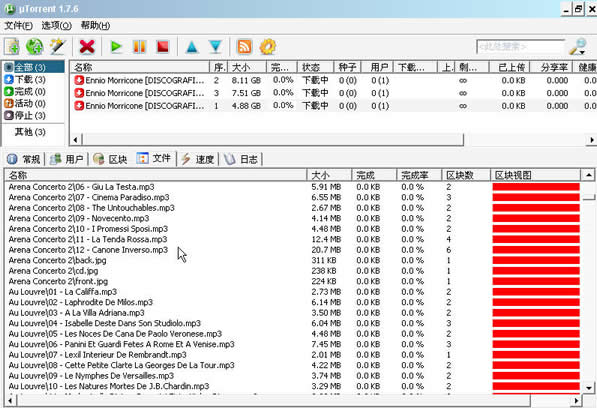Click the 区块视图 column header
Image resolution: width=597 pixels, height=408 pixels.
535,175
